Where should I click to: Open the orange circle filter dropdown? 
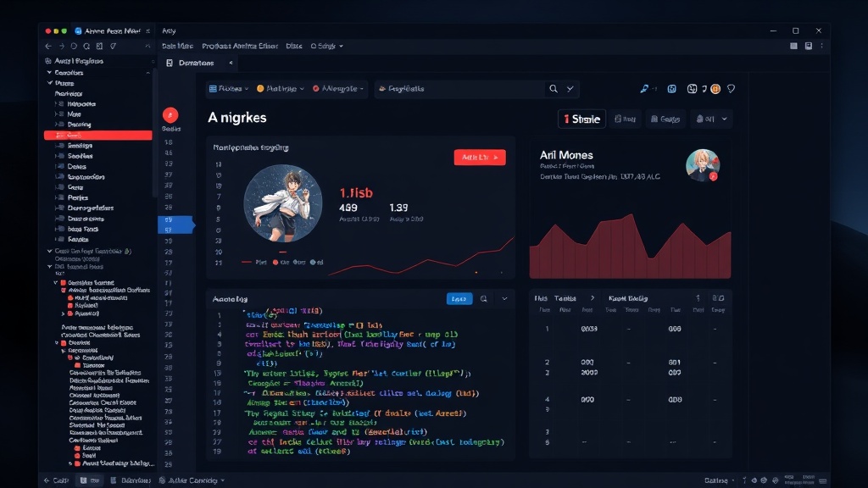click(280, 88)
